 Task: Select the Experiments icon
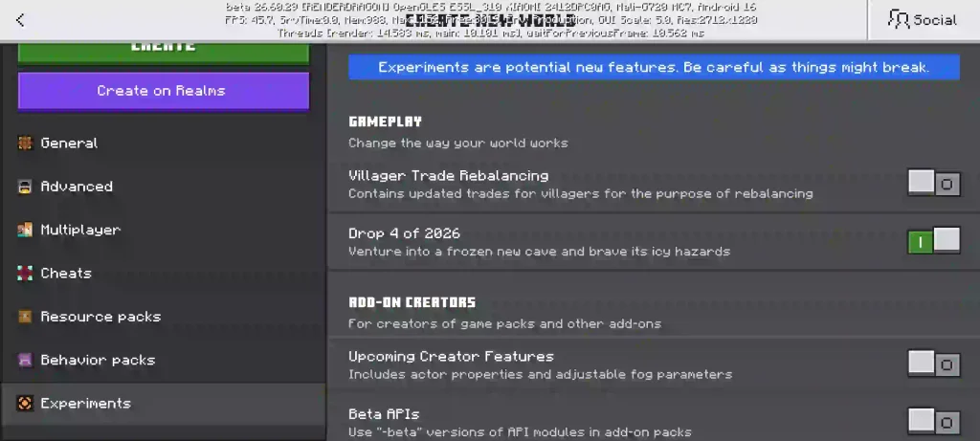[x=25, y=404]
